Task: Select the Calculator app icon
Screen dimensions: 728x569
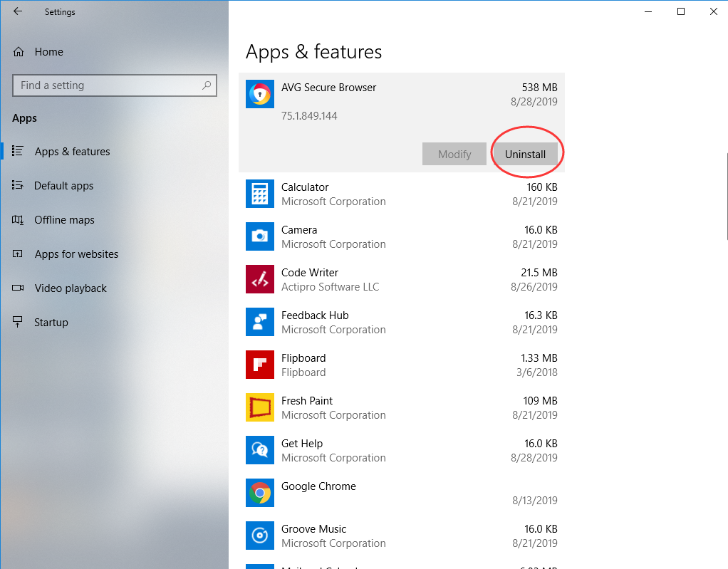Action: 260,194
